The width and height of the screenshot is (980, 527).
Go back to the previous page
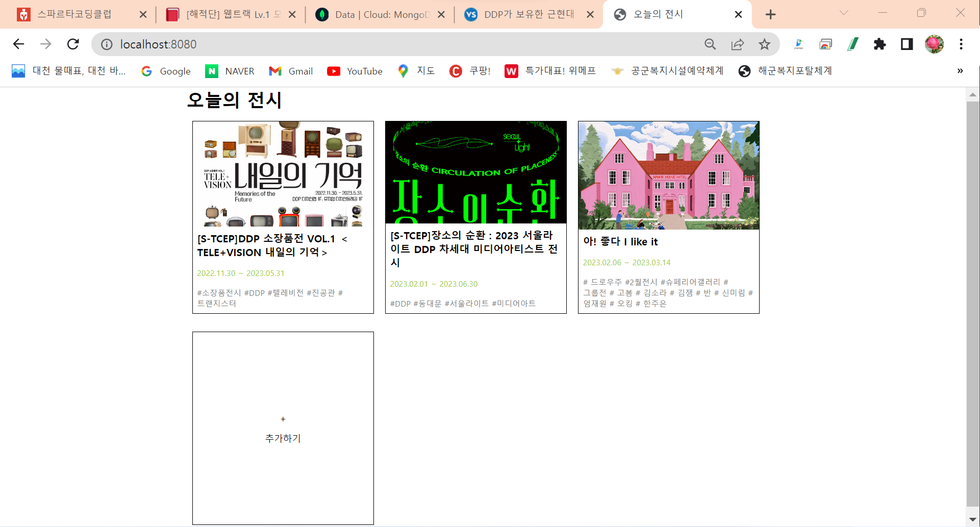pos(18,44)
